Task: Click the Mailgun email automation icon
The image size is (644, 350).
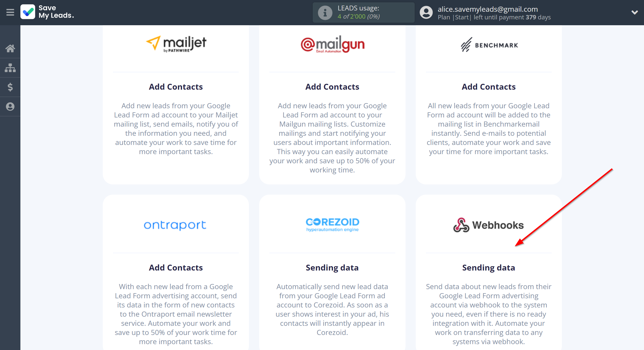Action: click(x=332, y=44)
